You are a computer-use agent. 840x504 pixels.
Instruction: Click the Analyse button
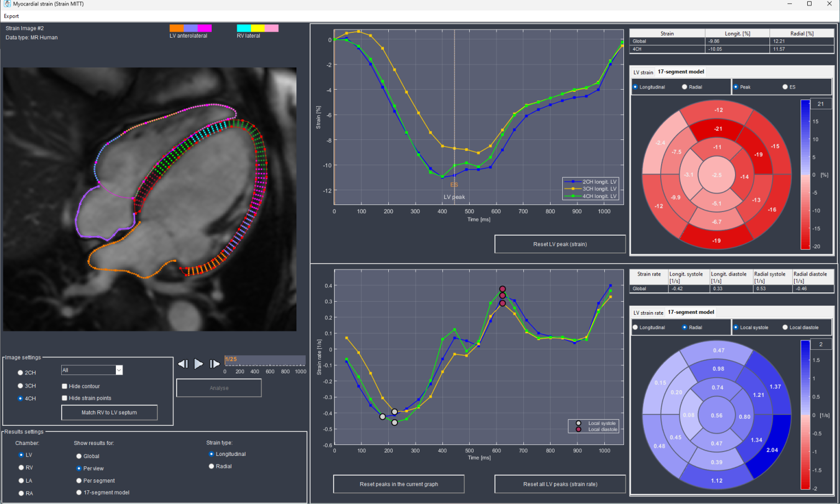tap(219, 388)
